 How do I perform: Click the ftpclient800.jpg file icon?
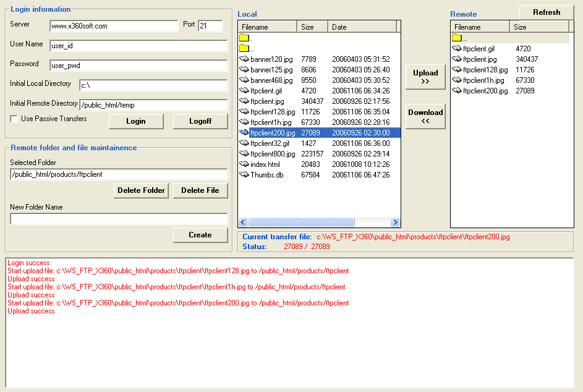[x=244, y=154]
